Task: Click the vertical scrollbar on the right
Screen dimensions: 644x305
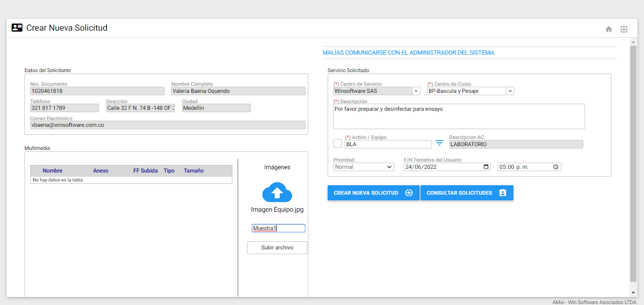Action: coord(633,164)
